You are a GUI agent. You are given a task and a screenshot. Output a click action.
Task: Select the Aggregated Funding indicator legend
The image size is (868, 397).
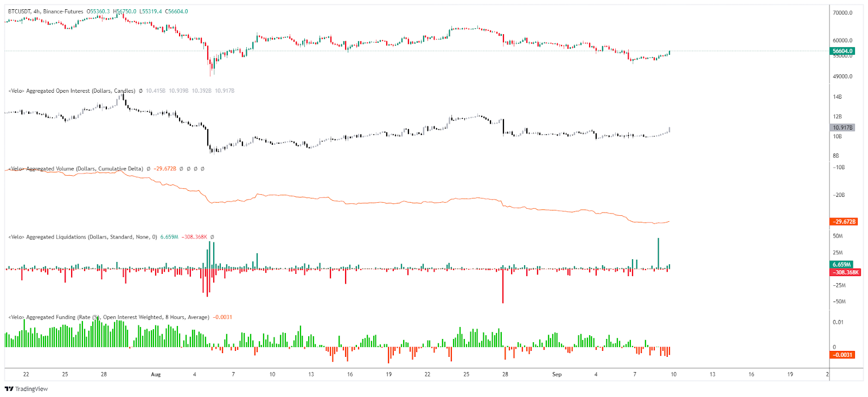pyautogui.click(x=108, y=317)
